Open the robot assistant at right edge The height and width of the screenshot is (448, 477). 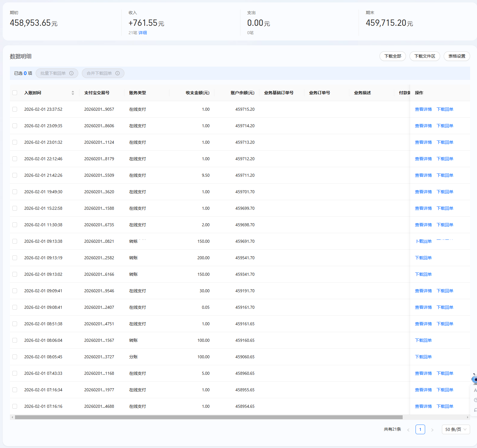pos(474,379)
